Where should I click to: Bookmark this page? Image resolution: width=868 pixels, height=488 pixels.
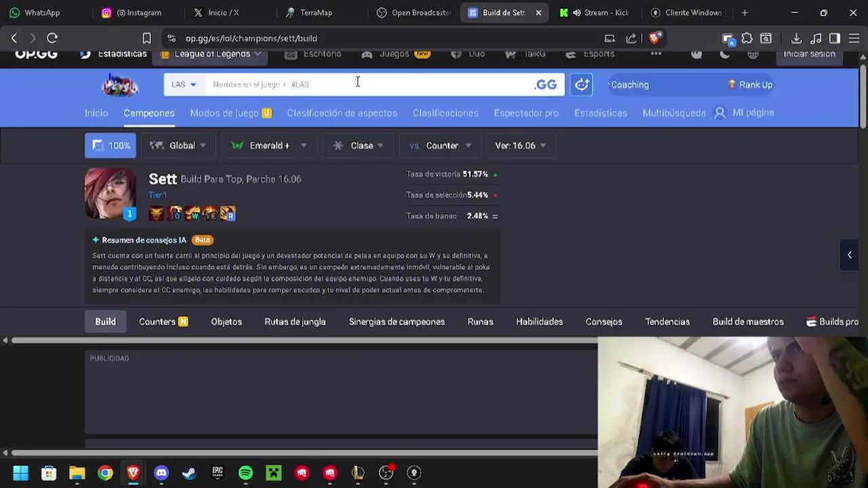[146, 38]
